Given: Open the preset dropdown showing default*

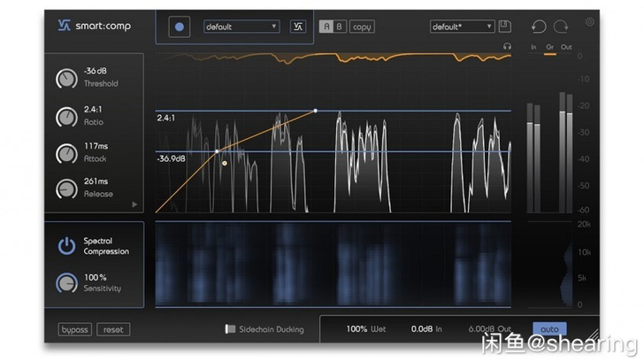Looking at the screenshot, I should (462, 27).
